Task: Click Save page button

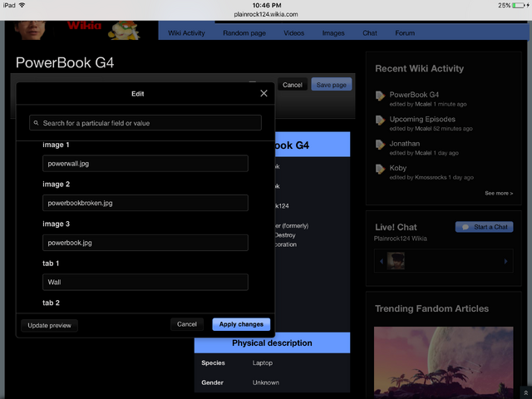Action: pyautogui.click(x=332, y=85)
